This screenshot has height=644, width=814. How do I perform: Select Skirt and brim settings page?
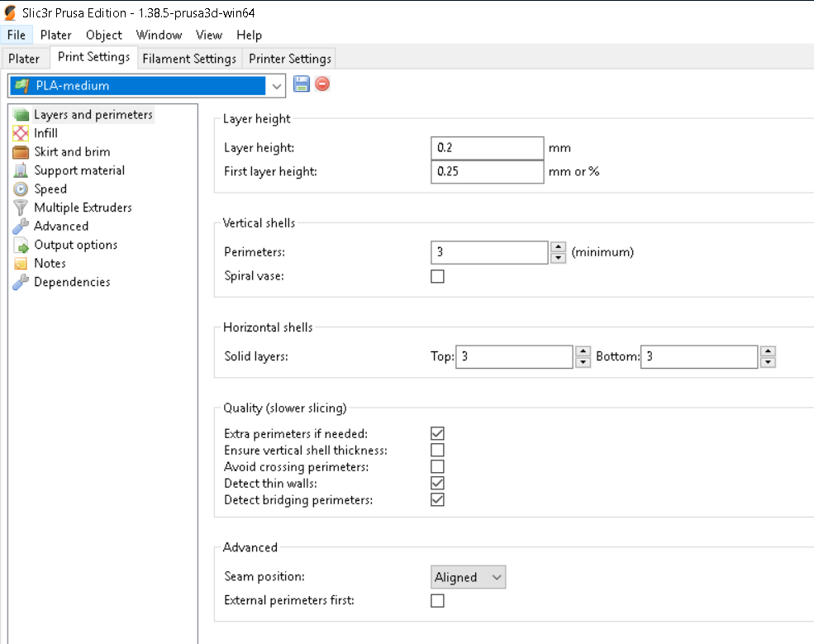(x=72, y=152)
